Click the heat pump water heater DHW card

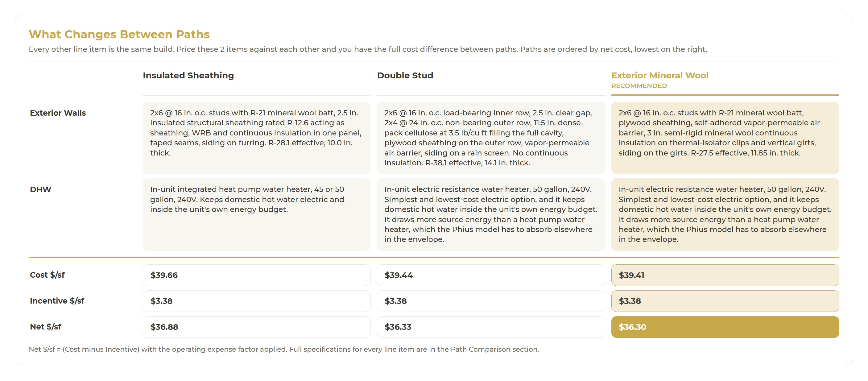point(256,214)
